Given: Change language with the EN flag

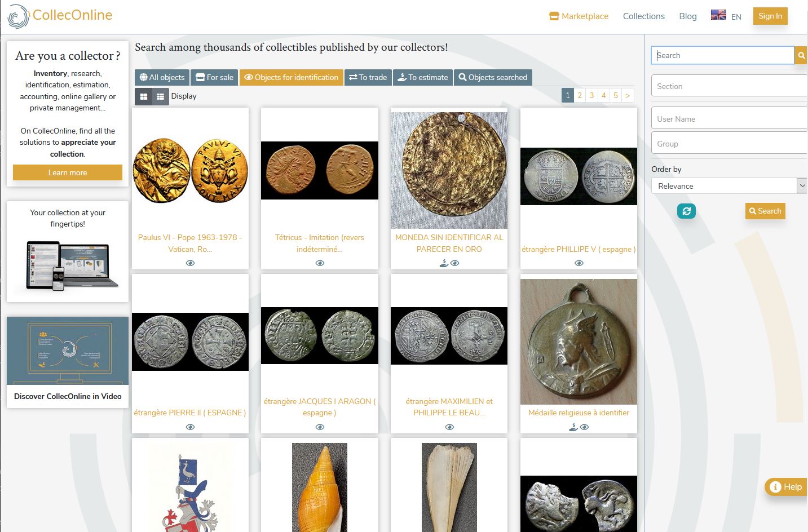Looking at the screenshot, I should (x=726, y=16).
